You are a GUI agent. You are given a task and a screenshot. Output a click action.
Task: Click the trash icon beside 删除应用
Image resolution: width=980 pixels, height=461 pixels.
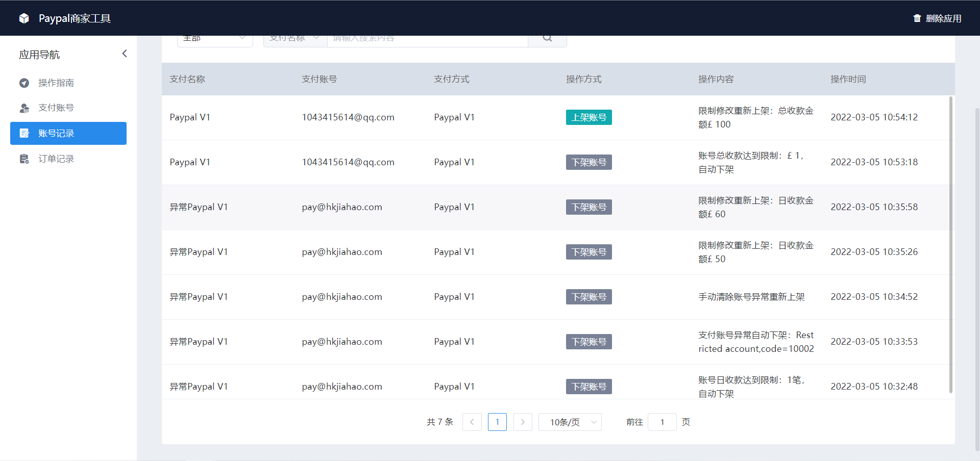click(917, 18)
